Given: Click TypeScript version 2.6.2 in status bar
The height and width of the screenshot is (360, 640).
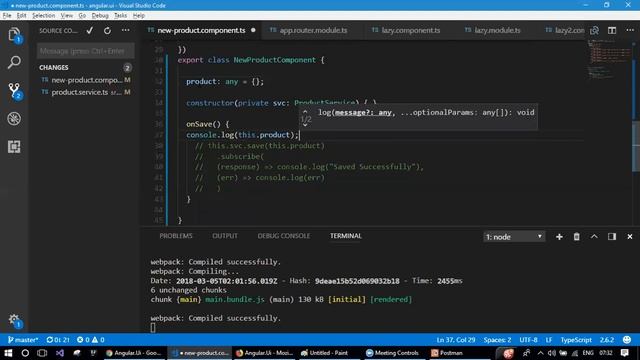Looking at the screenshot, I should [x=607, y=340].
